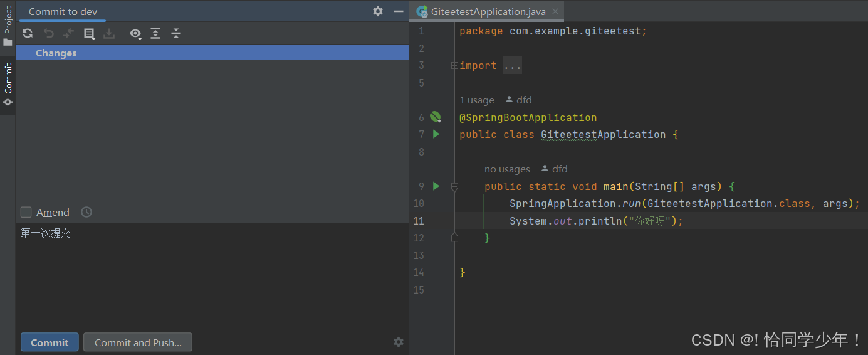Click the fold end marker at line 12

pos(454,238)
